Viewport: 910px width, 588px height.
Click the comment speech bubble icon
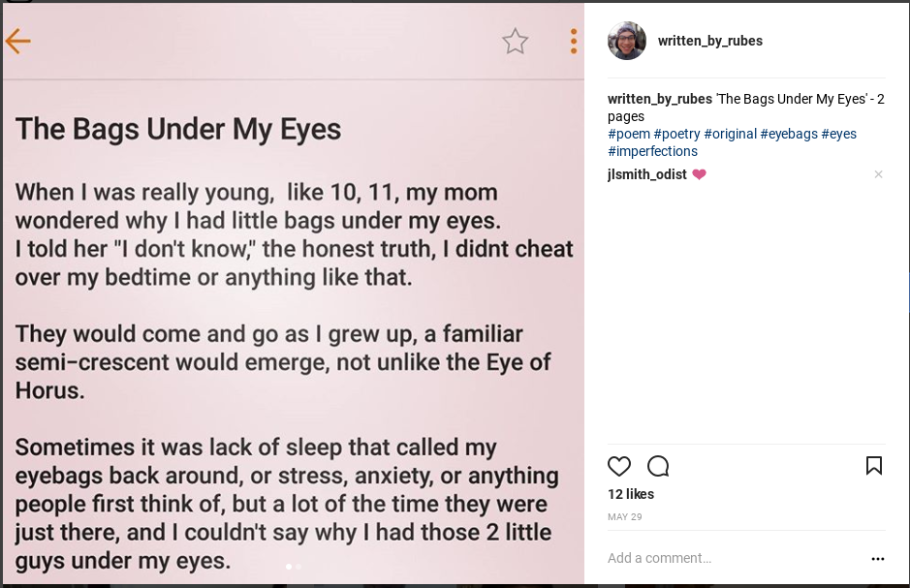coord(658,466)
